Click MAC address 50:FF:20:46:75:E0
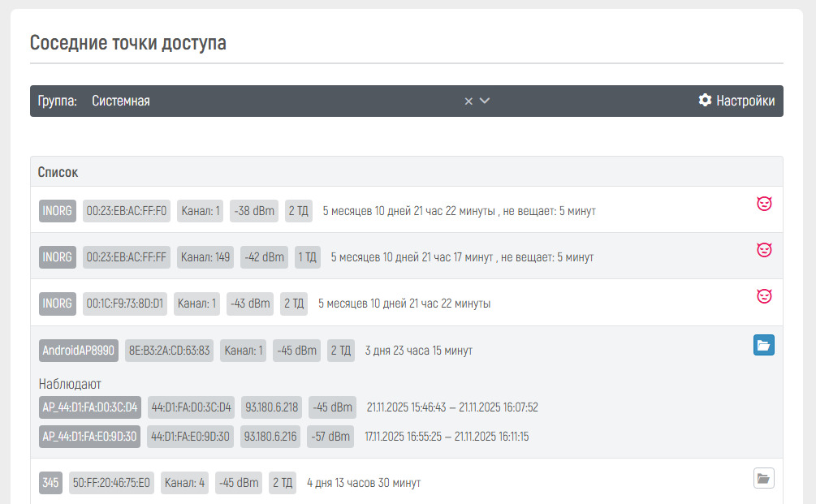Viewport: 816px width, 504px height. [x=111, y=483]
